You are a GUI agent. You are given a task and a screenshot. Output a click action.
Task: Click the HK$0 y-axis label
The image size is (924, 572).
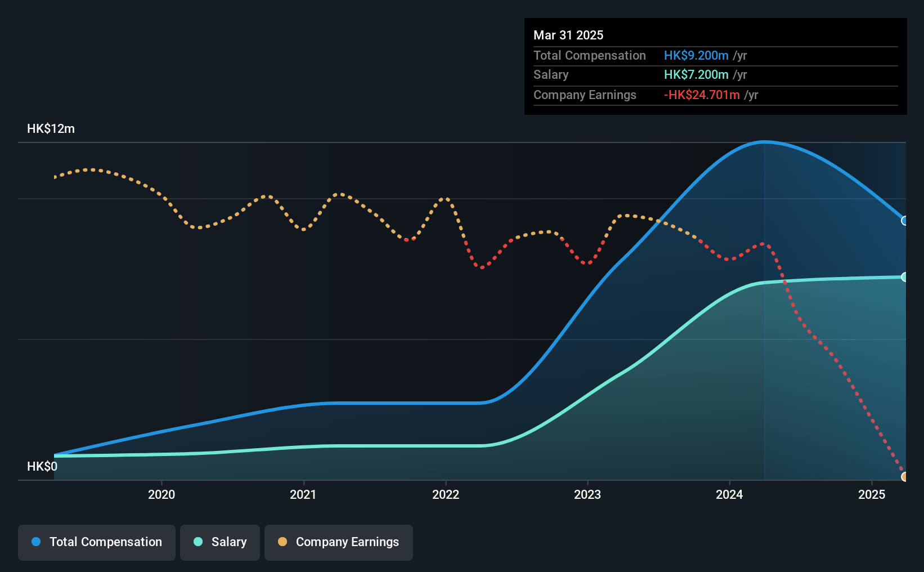point(42,467)
